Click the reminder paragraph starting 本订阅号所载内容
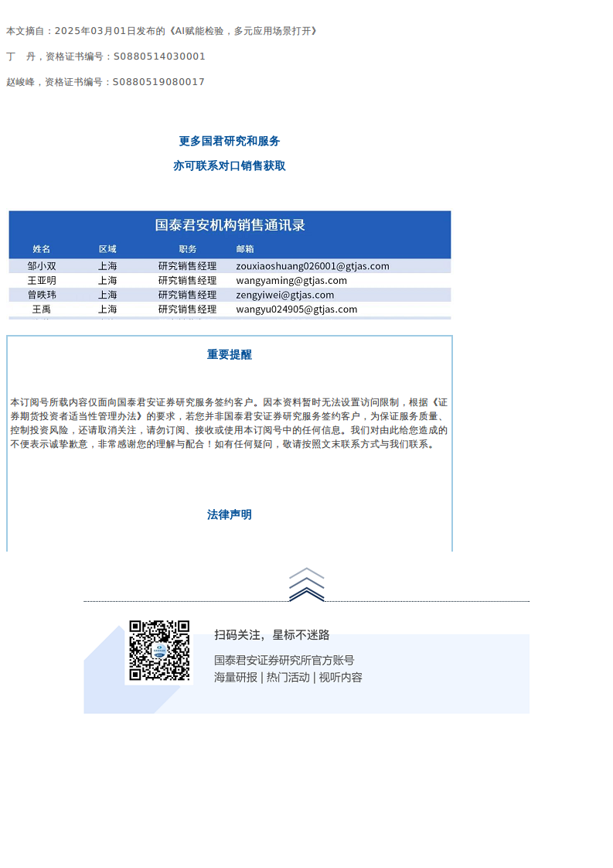Screen dimensions: 613x868 click(x=229, y=423)
